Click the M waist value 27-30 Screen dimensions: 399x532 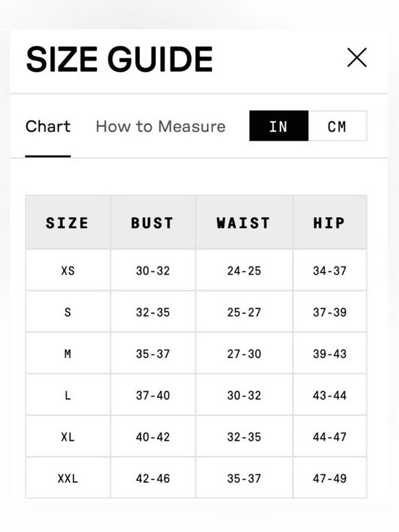tap(244, 354)
